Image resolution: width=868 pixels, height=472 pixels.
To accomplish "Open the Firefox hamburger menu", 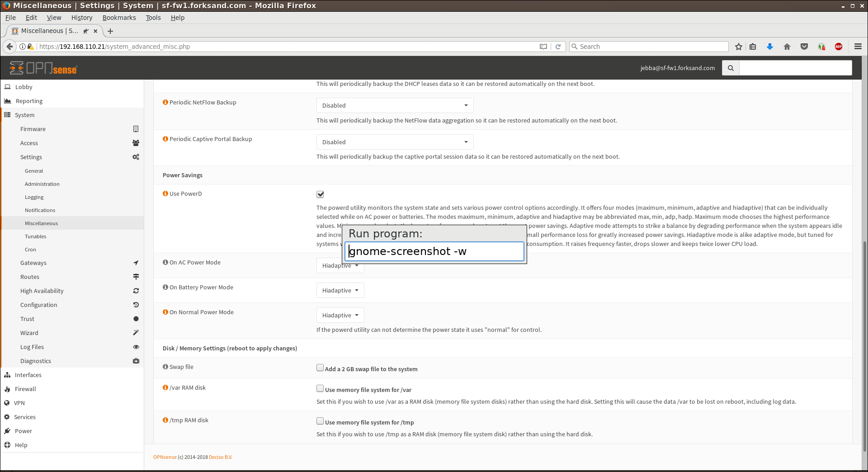I will coord(858,47).
